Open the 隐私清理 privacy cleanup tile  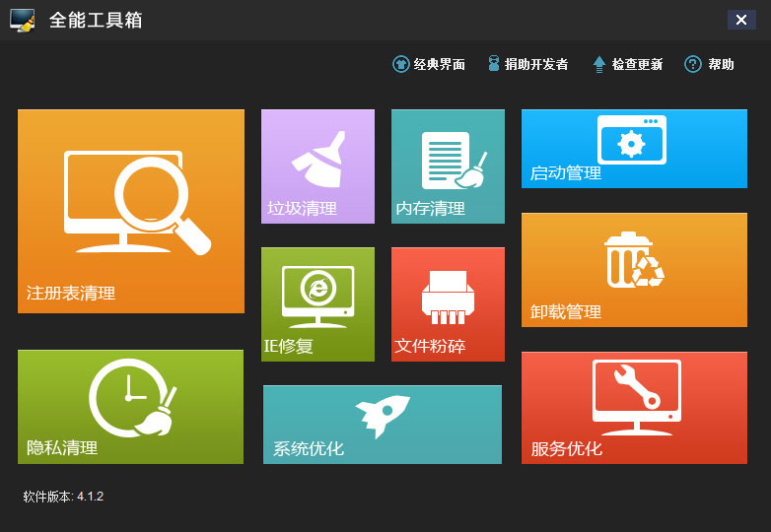tap(131, 407)
